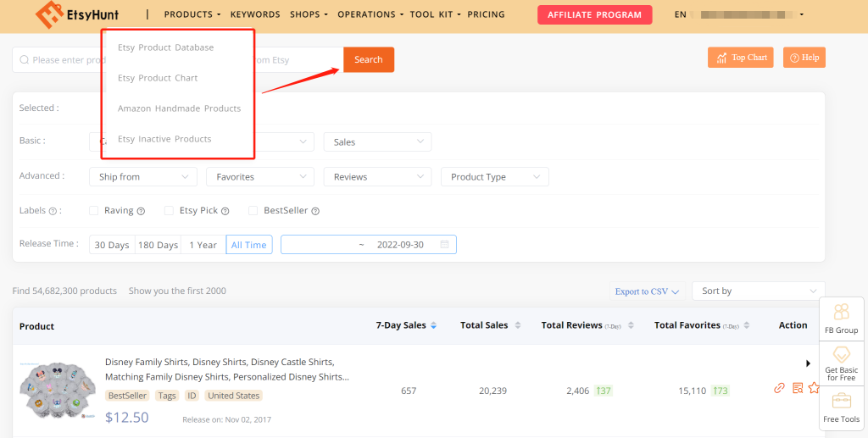
Task: Choose Etsy Inactive Products from menu
Action: click(x=164, y=139)
